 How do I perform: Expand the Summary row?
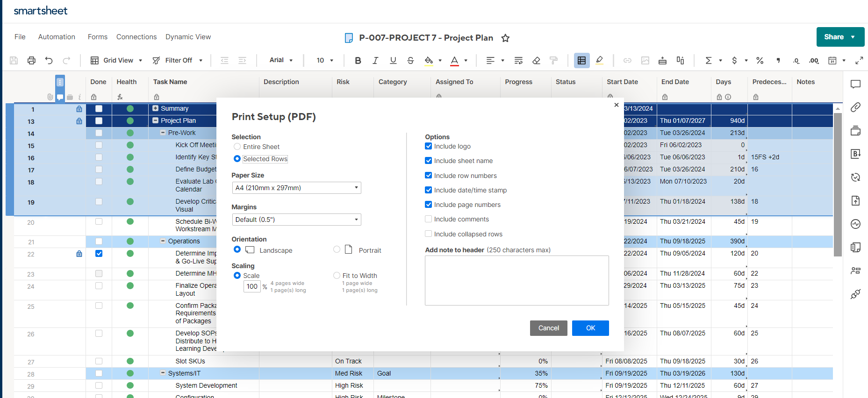point(156,108)
